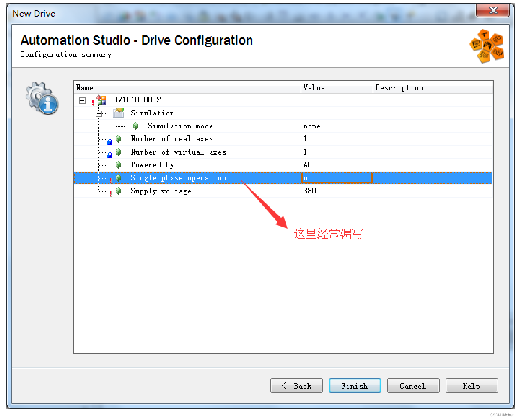Viewport: 520px width, 420px height.
Task: Click the Simulation folder icon
Action: pyautogui.click(x=119, y=113)
